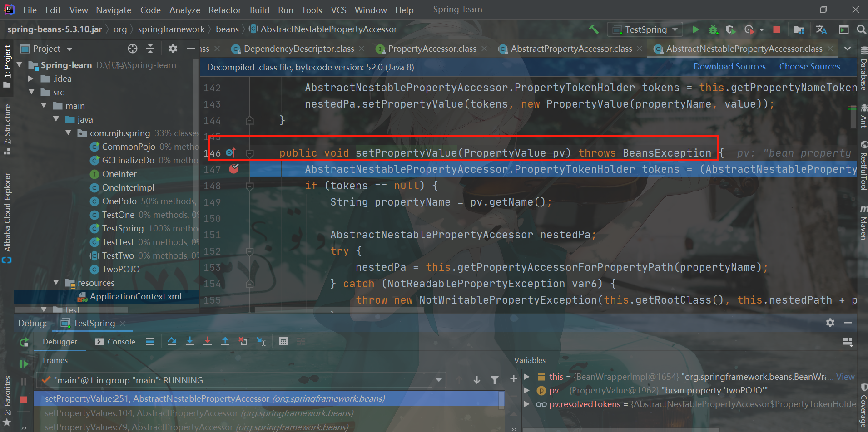This screenshot has width=868, height=432.
Task: Click the Choose Sources link
Action: click(813, 67)
